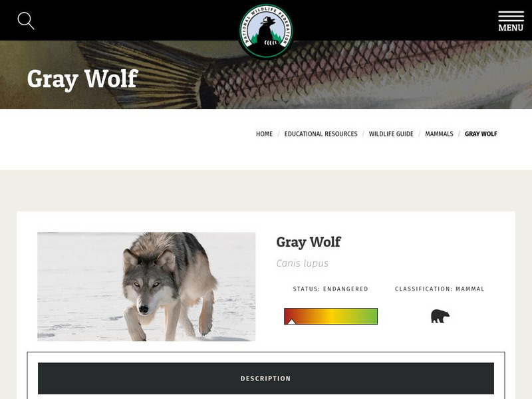Click the bear mammal classification icon
The image size is (532, 399).
(x=440, y=317)
